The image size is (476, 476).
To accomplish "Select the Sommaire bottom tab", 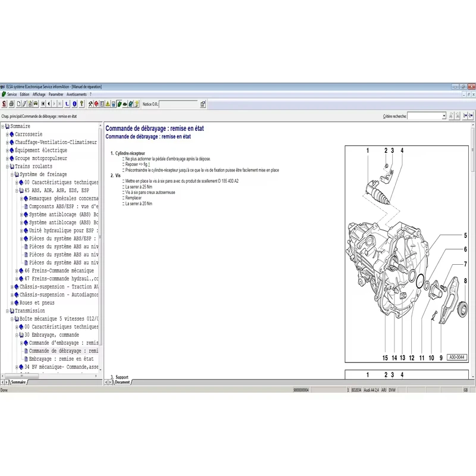I will (18, 382).
